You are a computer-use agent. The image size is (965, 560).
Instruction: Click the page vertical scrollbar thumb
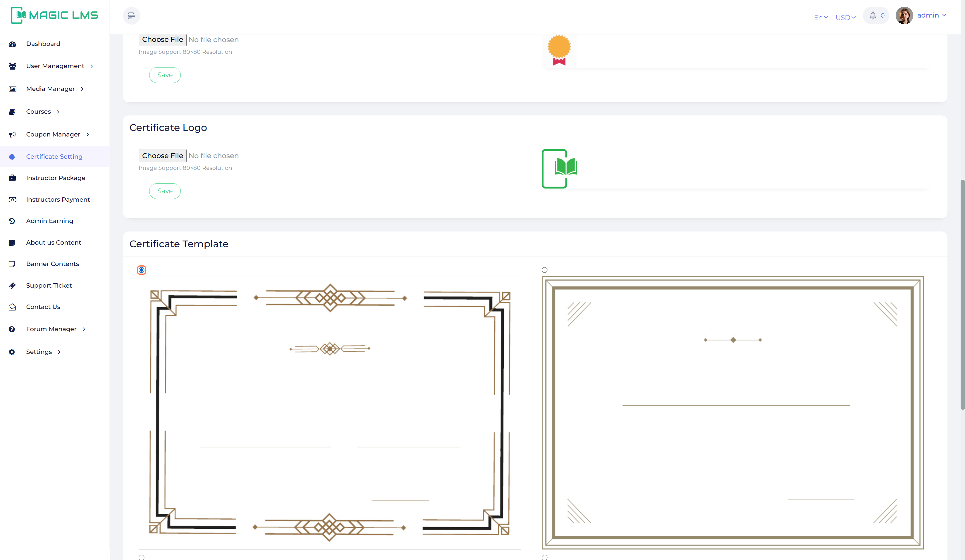pos(962,295)
